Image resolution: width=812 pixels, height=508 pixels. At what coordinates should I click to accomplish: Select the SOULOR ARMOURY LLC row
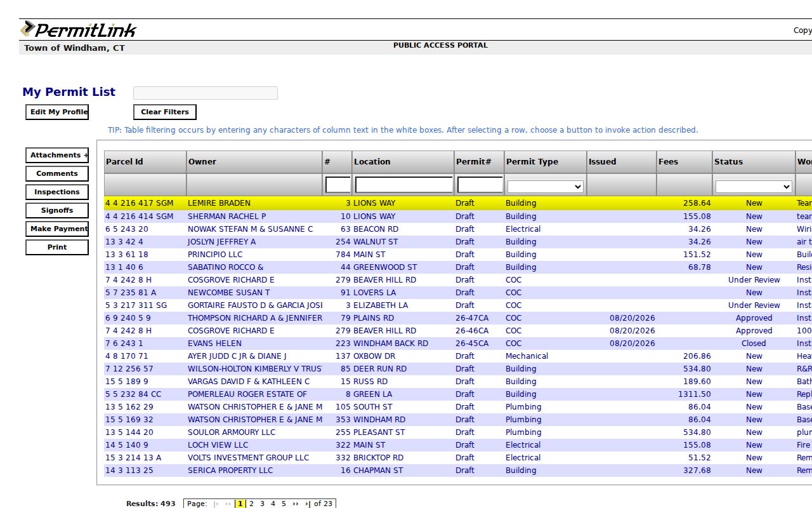(x=458, y=432)
